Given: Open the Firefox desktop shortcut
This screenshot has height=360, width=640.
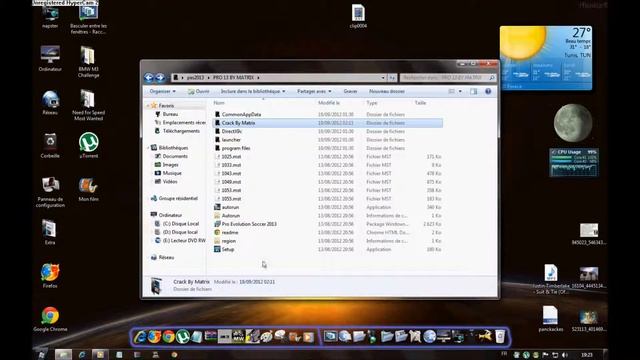Looking at the screenshot, I should 50,276.
